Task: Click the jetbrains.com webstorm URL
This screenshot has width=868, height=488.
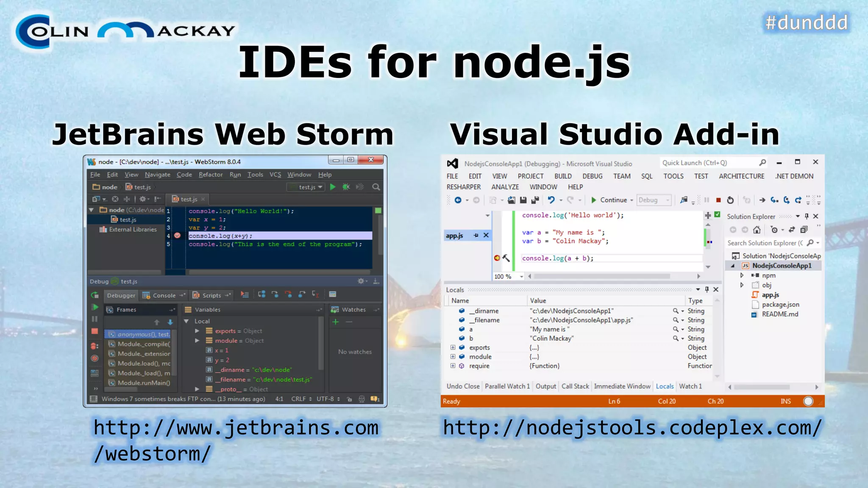Action: click(x=236, y=441)
